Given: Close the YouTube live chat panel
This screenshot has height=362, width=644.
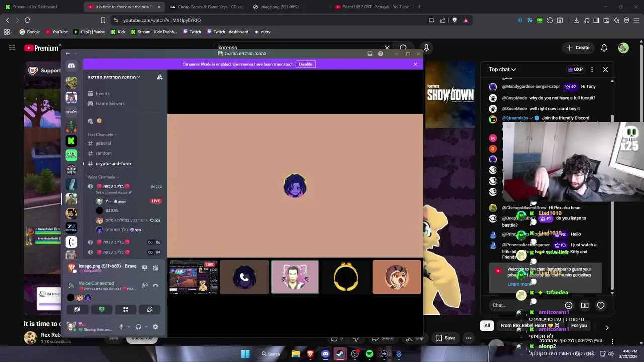Looking at the screenshot, I should [605, 69].
